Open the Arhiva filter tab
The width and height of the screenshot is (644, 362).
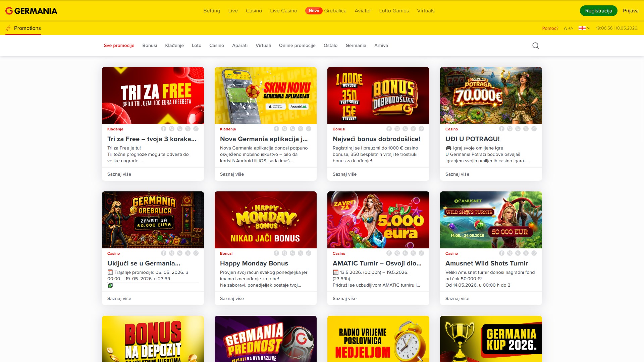pos(381,46)
